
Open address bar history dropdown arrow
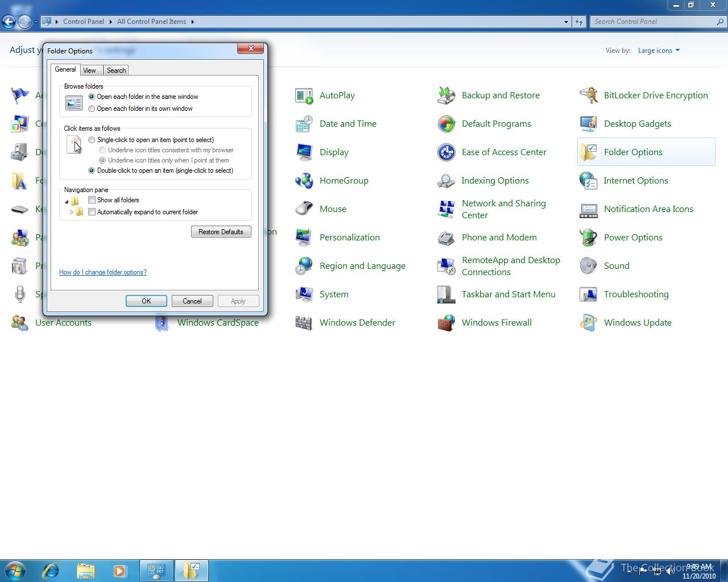[566, 22]
